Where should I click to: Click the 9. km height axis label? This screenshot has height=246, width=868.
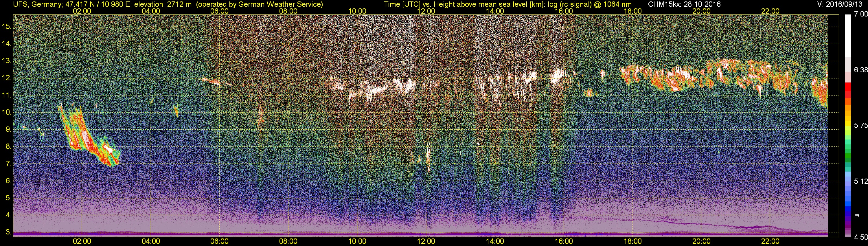point(8,129)
